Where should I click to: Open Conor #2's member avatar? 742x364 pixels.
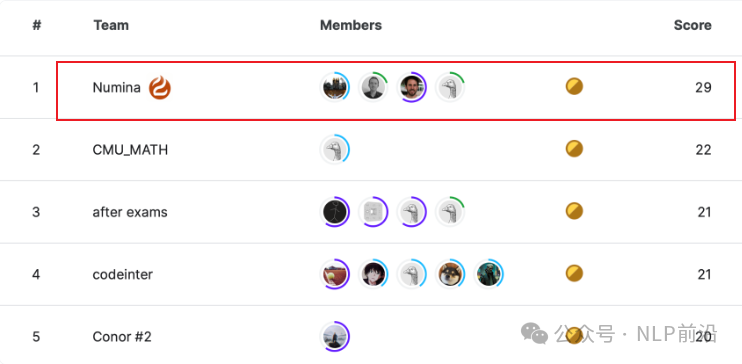tap(335, 337)
